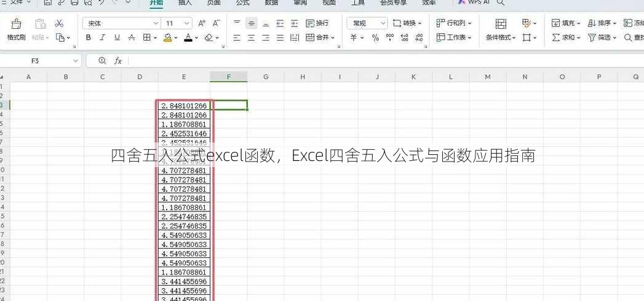Click the cell style icon with pencil
Screen dimensions: 644x301
coord(527,23)
